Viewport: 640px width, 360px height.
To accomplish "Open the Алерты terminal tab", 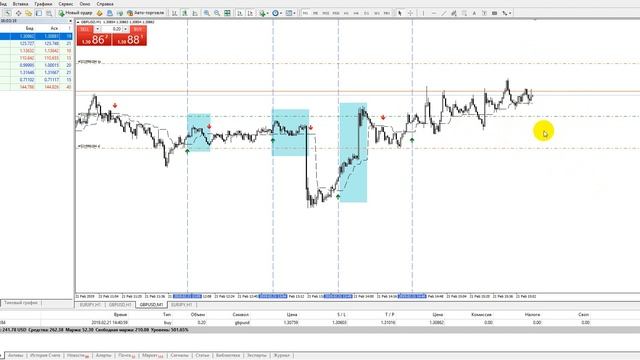I will click(x=103, y=356).
